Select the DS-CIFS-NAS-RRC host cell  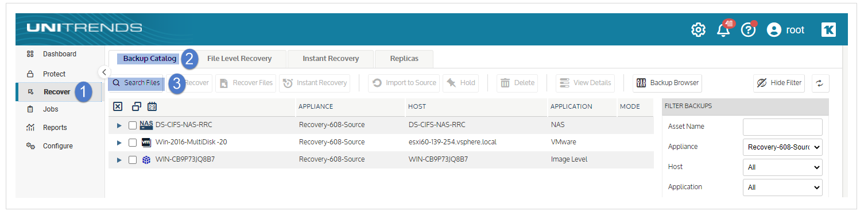pos(437,125)
